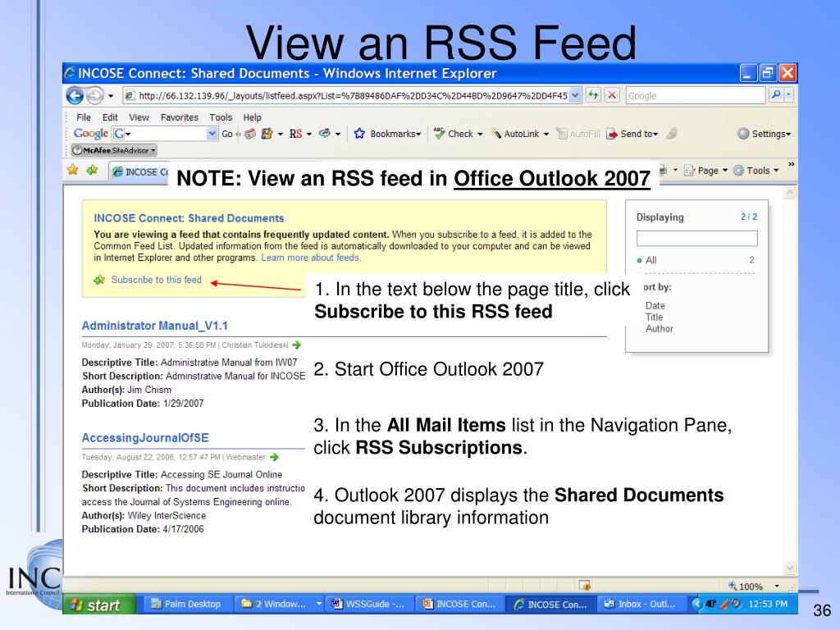Click Learn more about feeds link
The height and width of the screenshot is (630, 840).
tap(311, 258)
